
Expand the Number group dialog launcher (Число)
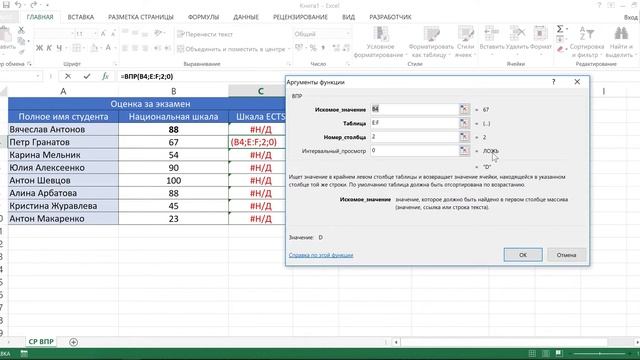(x=348, y=64)
